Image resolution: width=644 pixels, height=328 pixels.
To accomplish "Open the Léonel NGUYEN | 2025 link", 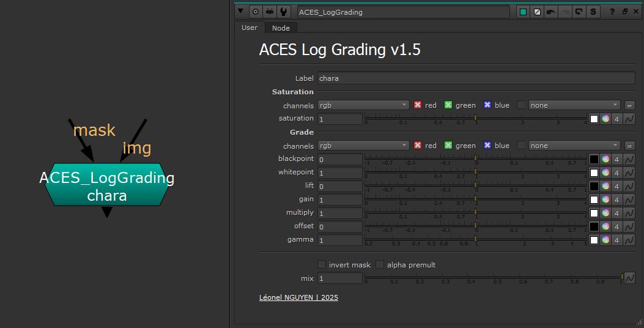I will click(x=298, y=298).
